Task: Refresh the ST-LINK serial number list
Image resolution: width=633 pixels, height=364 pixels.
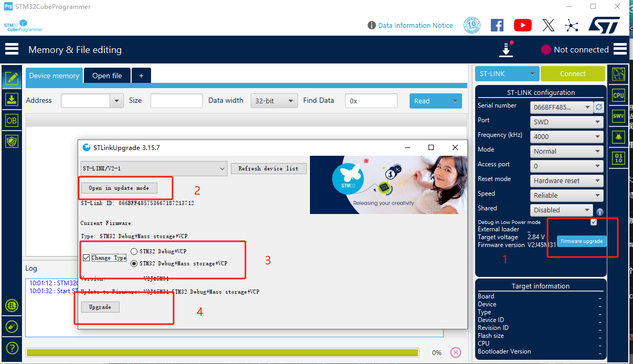Action: click(599, 107)
